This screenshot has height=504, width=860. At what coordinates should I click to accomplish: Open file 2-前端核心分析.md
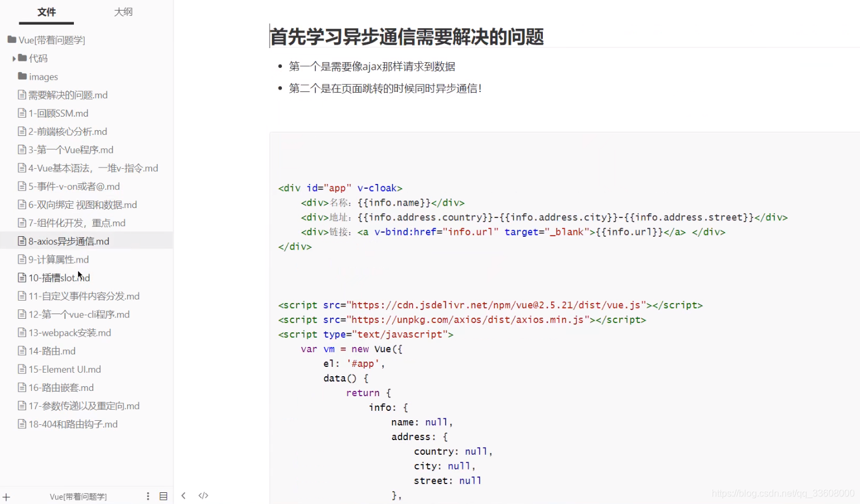pyautogui.click(x=67, y=131)
